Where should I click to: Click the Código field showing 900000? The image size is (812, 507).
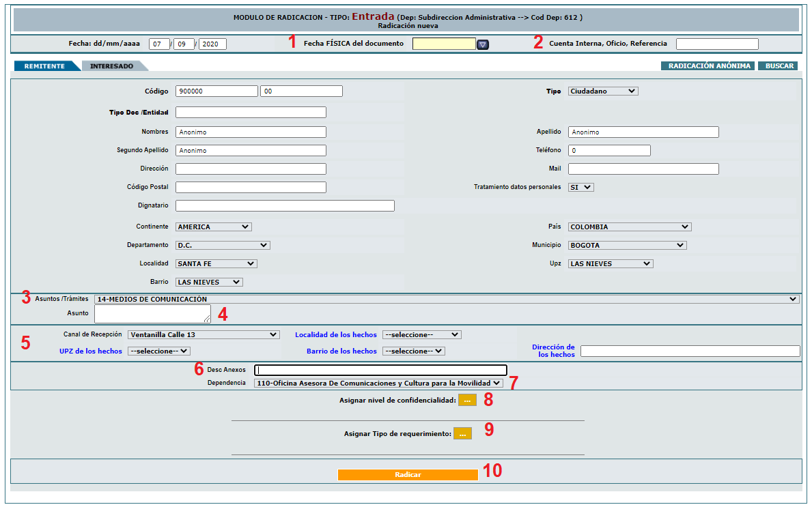(x=216, y=91)
